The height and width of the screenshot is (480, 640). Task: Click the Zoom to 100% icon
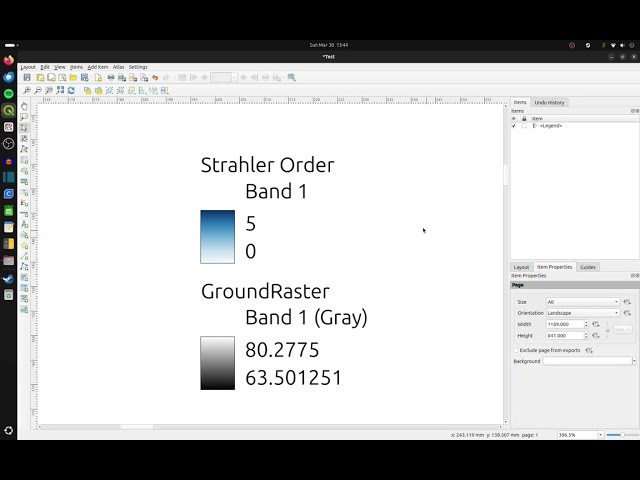coord(49,91)
